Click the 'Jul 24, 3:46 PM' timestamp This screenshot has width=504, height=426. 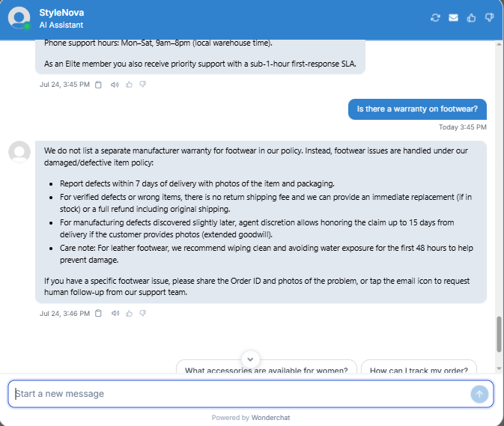pos(64,314)
